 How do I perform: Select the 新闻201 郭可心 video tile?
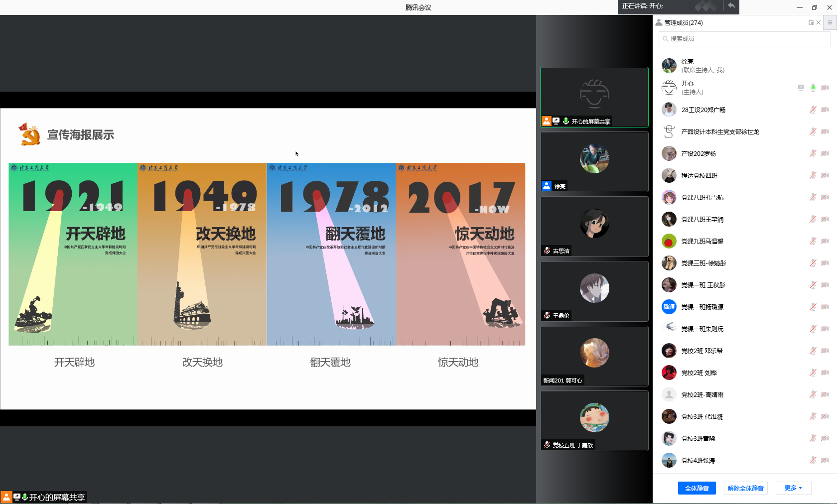point(594,356)
